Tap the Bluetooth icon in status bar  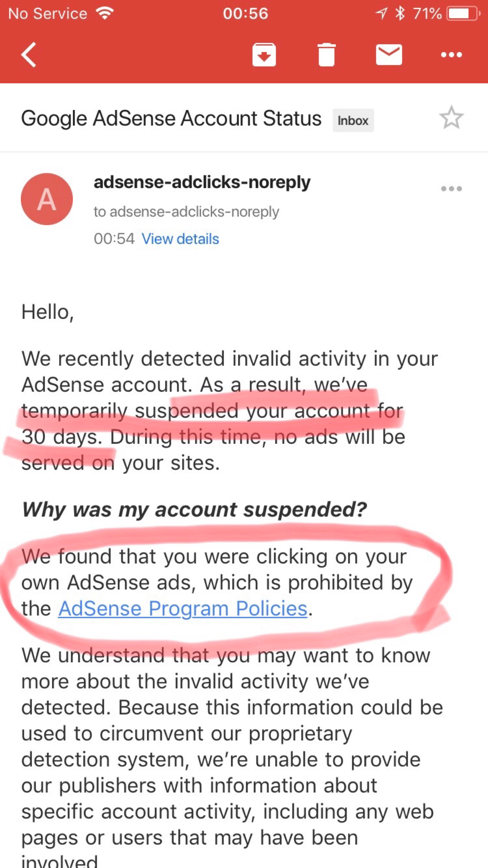tap(400, 14)
